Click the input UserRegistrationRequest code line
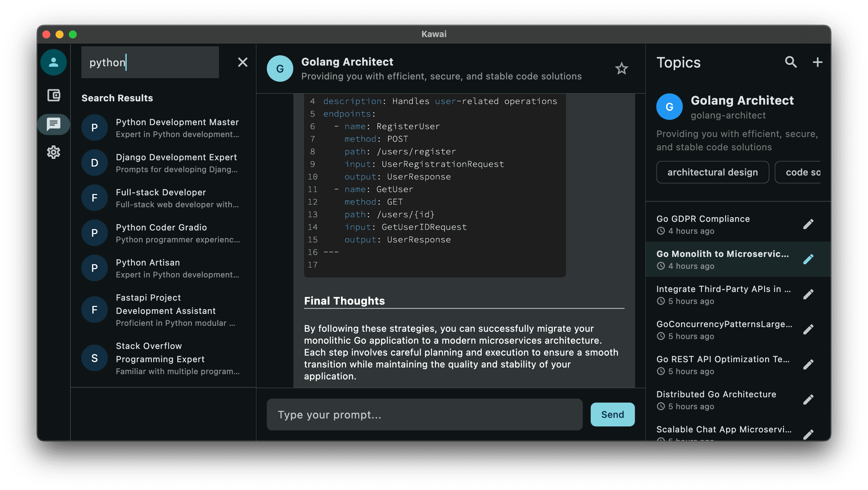 point(424,164)
